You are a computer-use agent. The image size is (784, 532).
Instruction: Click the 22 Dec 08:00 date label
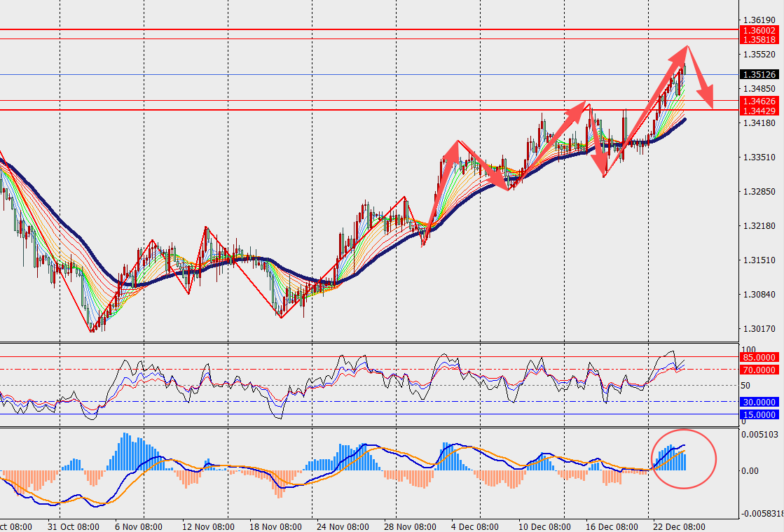673,526
